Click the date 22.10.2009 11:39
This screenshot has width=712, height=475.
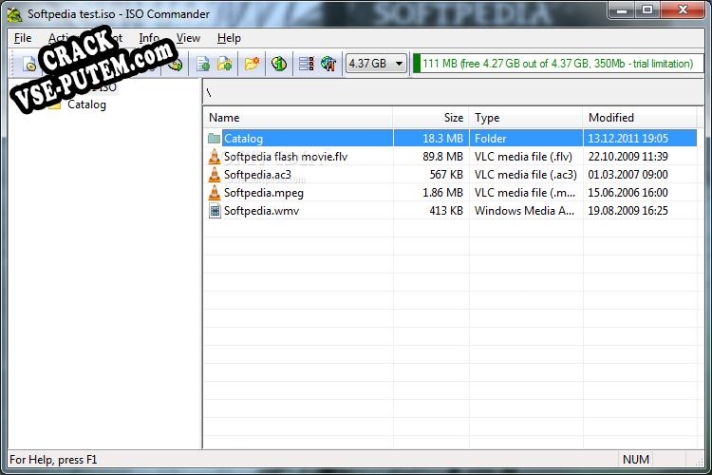pos(628,157)
